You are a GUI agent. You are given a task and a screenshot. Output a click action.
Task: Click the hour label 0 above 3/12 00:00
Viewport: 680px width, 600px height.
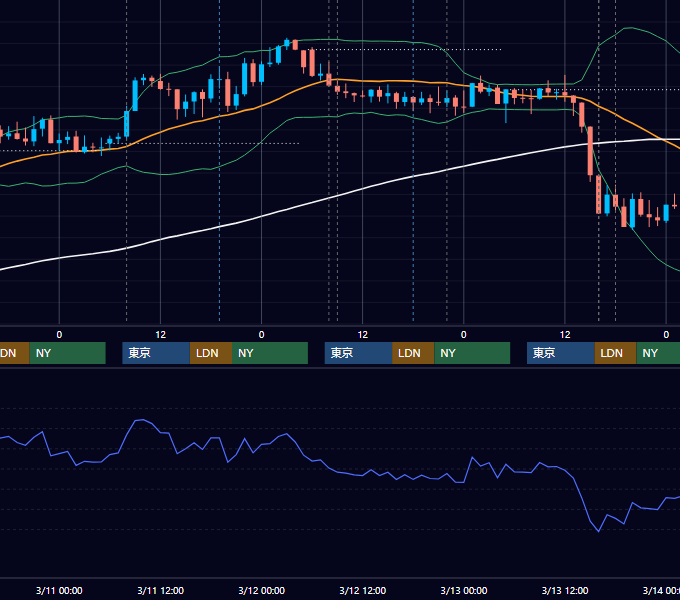click(x=262, y=335)
